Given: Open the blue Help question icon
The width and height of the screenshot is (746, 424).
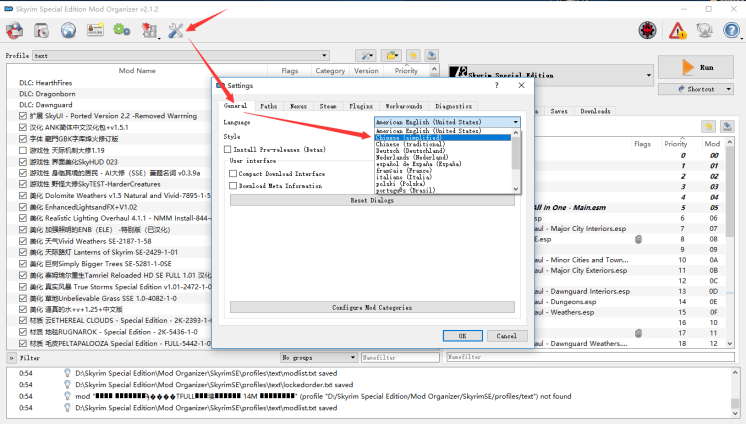Looking at the screenshot, I should click(x=732, y=30).
